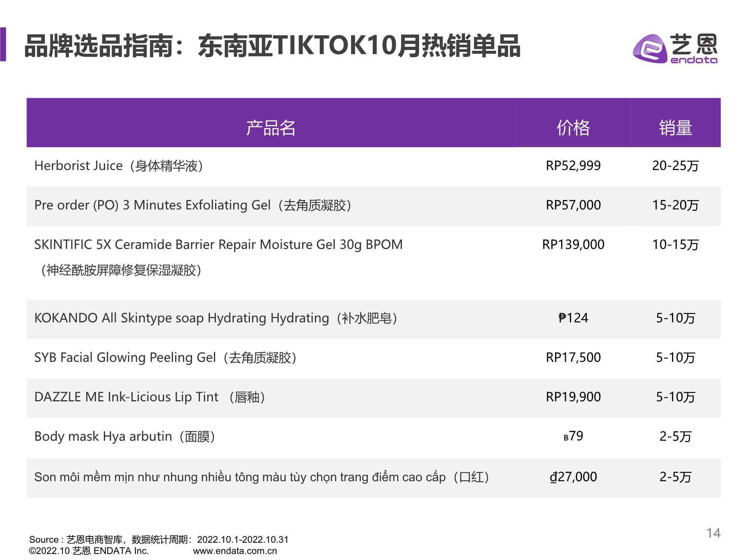Click the price ₱124
Viewport: 747px width, 560px height.
573,318
